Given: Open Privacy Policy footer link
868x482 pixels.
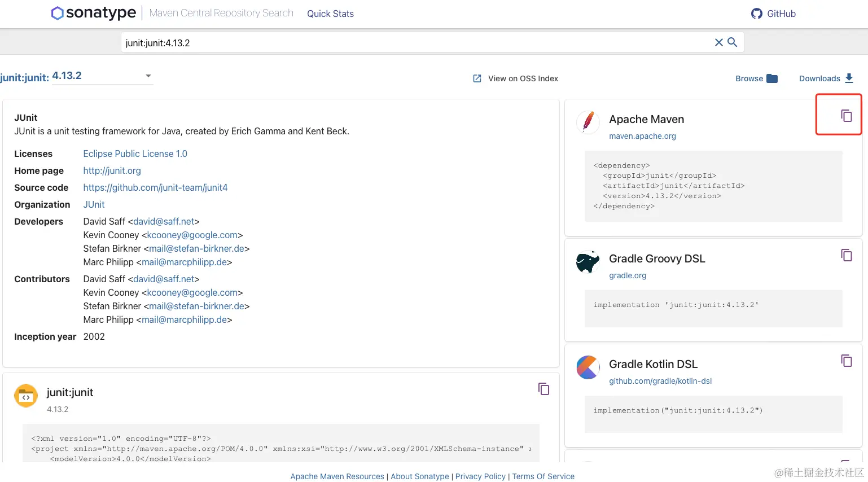Looking at the screenshot, I should click(x=480, y=476).
